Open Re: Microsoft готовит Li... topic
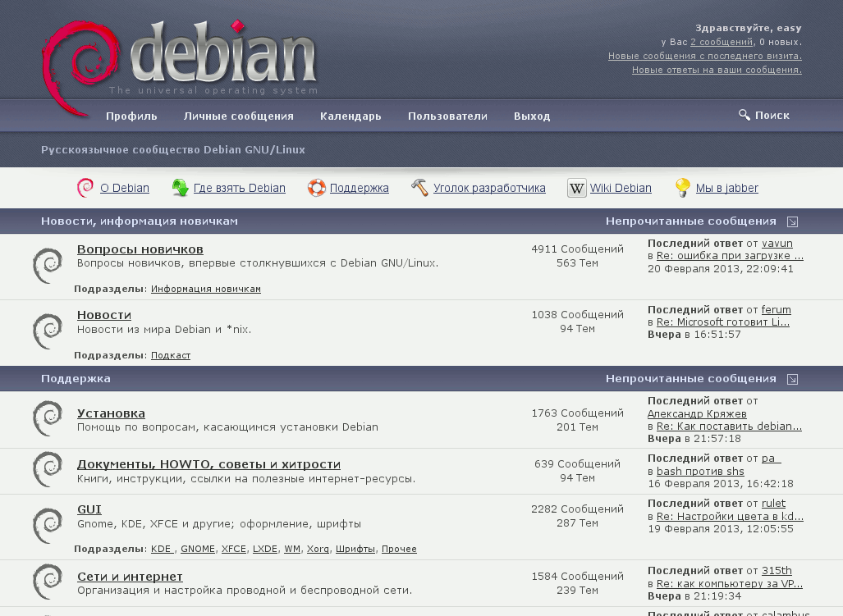The height and width of the screenshot is (616, 843). [722, 322]
